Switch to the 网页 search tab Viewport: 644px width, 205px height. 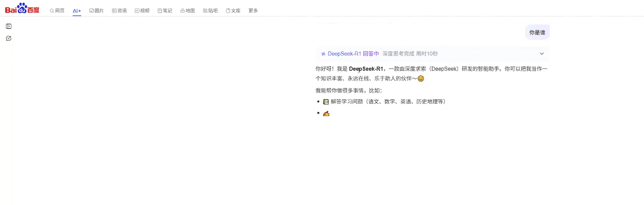(x=57, y=11)
